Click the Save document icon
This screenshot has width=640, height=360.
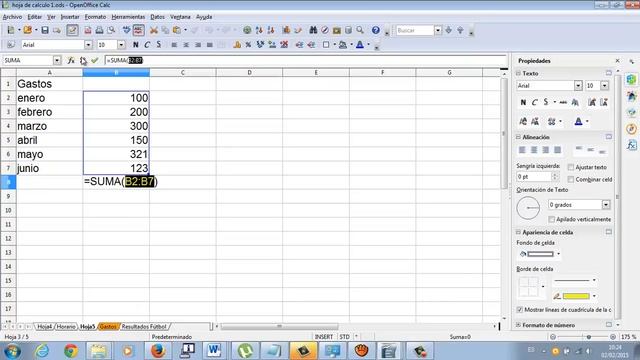(x=45, y=30)
